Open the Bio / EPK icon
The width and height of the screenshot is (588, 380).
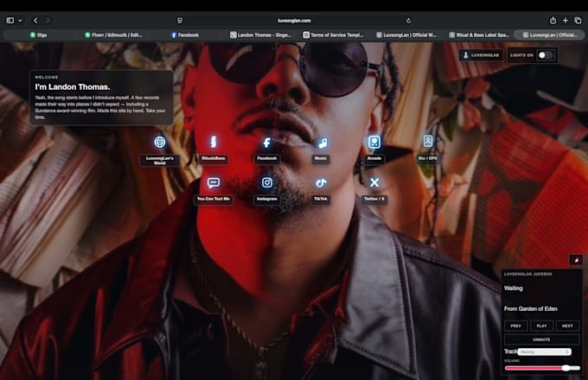[x=428, y=141]
